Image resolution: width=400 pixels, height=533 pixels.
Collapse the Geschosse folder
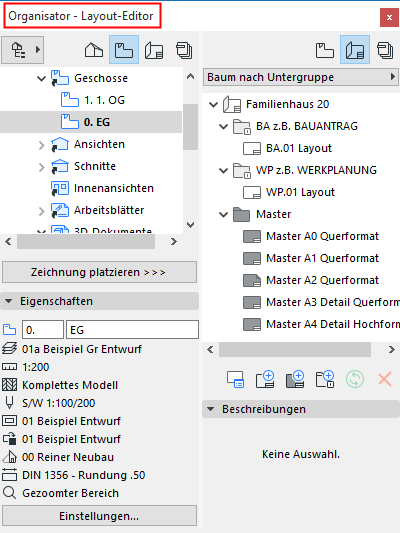pos(41,79)
